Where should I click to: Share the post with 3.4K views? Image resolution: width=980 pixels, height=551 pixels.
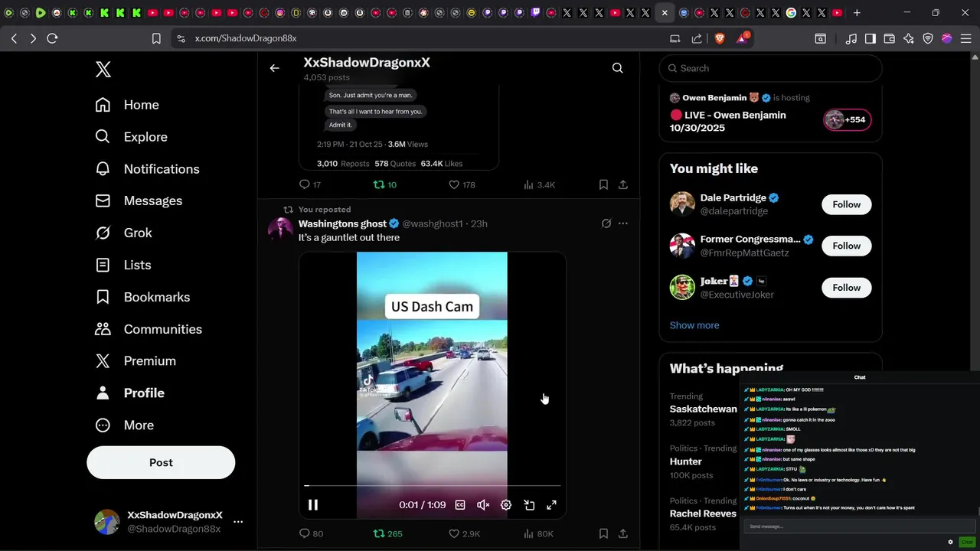coord(623,184)
